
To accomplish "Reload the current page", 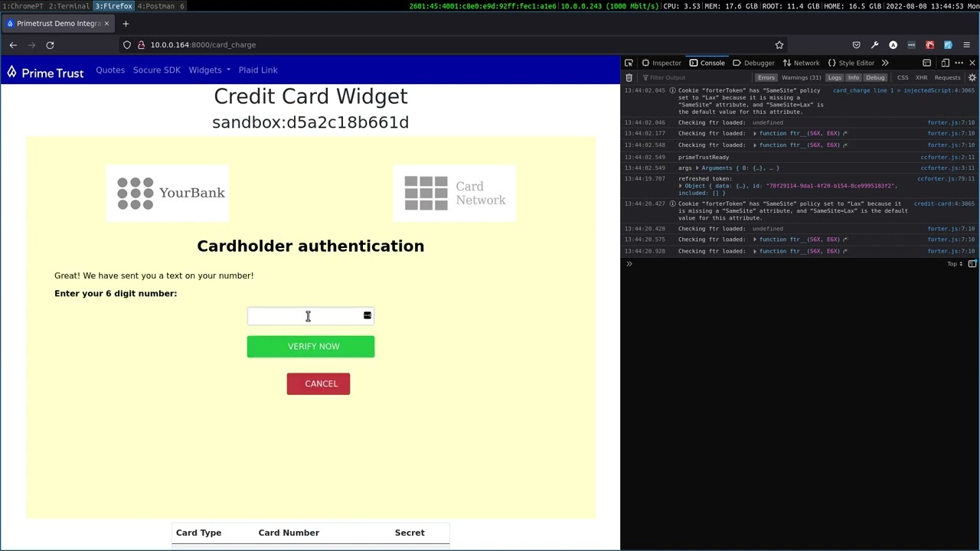I will coord(50,45).
